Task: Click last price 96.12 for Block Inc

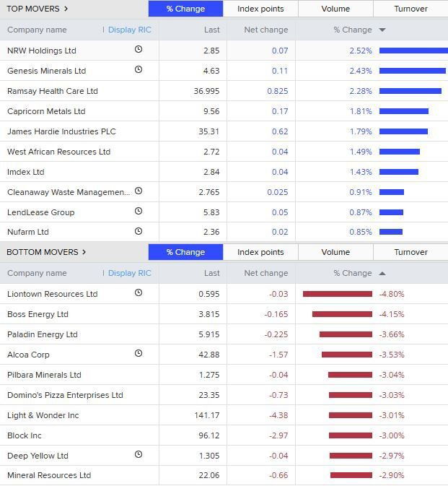Action: [x=209, y=435]
